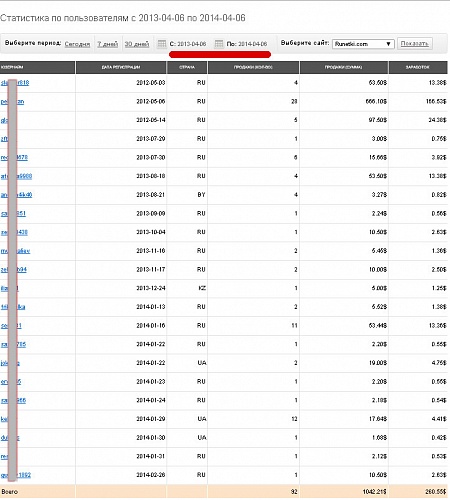Viewport: 450px width, 500px height.
Task: Click the 'Показать' button
Action: click(415, 44)
